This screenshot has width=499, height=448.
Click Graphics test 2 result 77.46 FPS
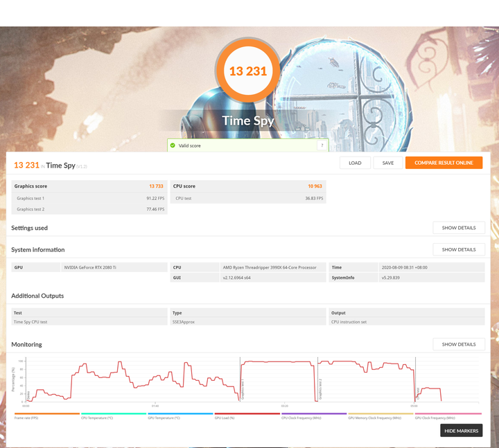point(155,209)
